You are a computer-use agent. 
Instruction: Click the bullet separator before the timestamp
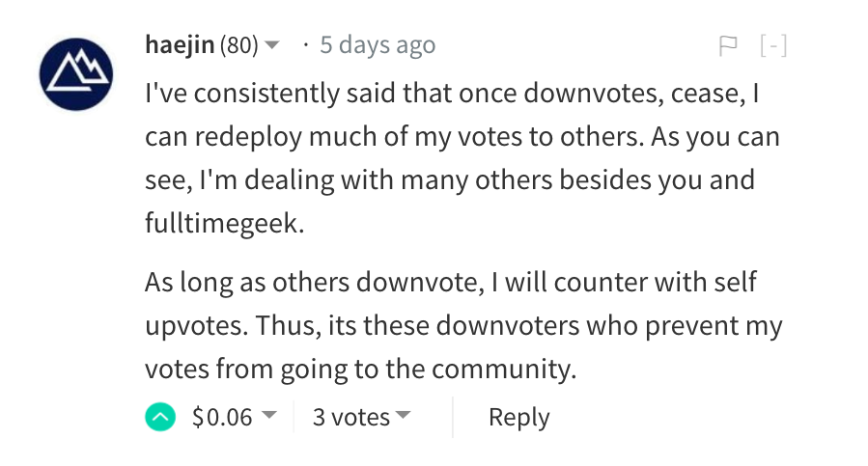click(305, 44)
